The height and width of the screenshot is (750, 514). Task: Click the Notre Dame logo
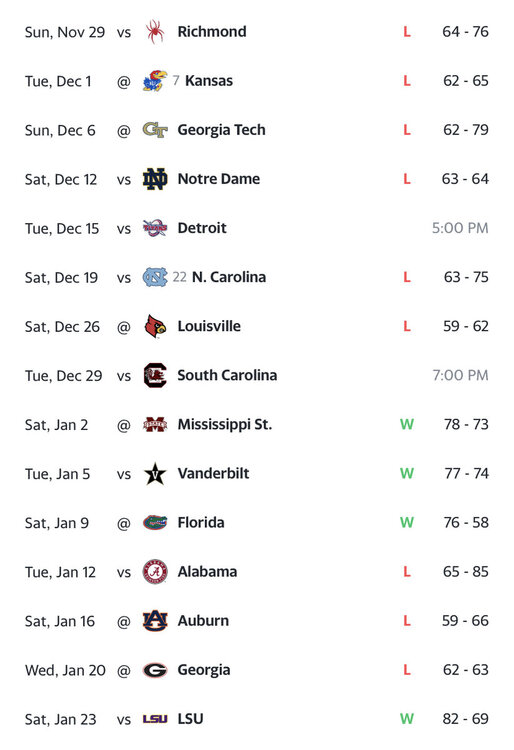coord(155,179)
